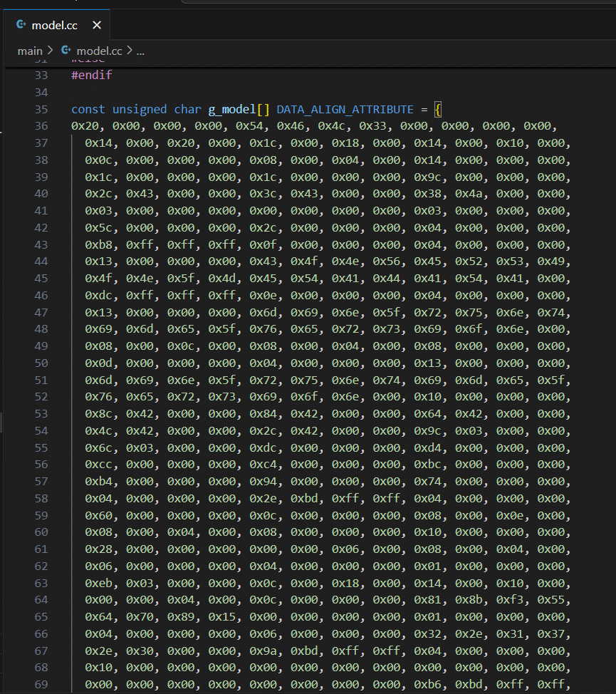Close the model.cc editor tab

97,26
